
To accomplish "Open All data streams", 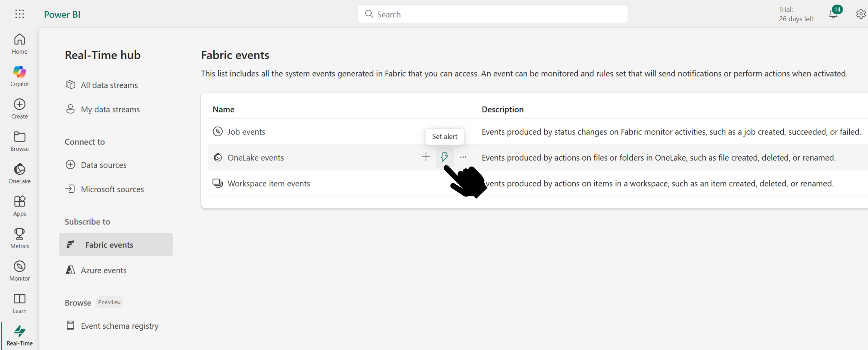I will [x=102, y=85].
